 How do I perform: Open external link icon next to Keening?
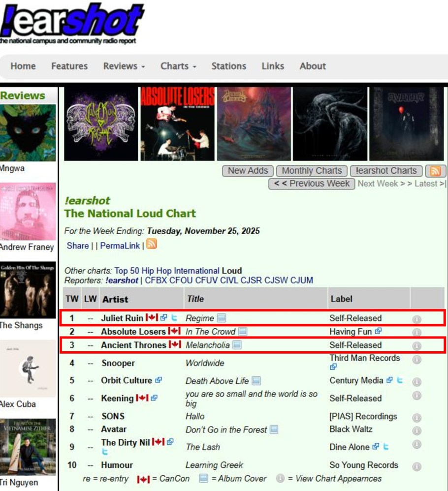pyautogui.click(x=154, y=398)
